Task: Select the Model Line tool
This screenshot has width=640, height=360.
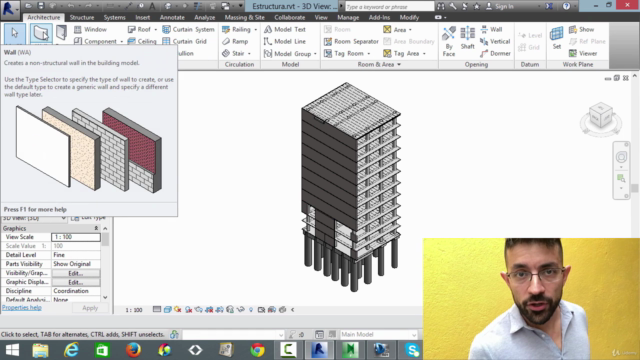Action: 284,41
